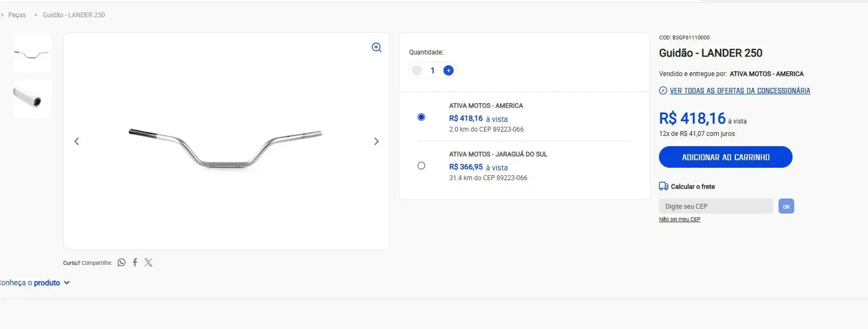
Task: Select the second handlebar grip thumbnail
Action: tap(32, 99)
